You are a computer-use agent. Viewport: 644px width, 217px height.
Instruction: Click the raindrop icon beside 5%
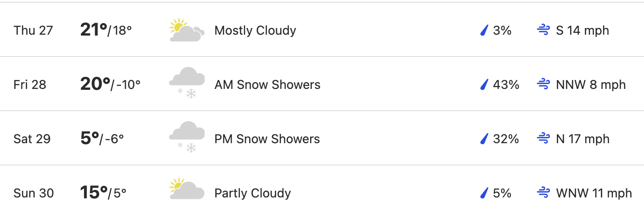pyautogui.click(x=484, y=193)
